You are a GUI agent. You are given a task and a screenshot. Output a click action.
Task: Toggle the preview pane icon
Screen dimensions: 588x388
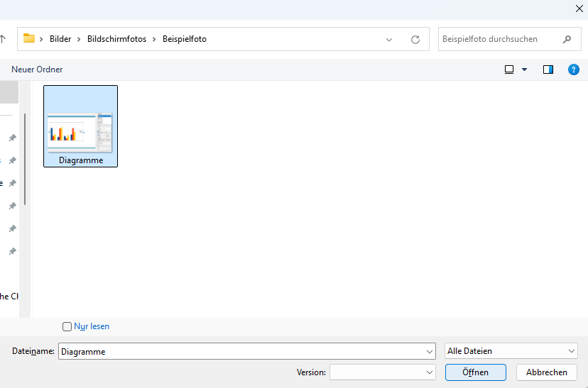548,70
